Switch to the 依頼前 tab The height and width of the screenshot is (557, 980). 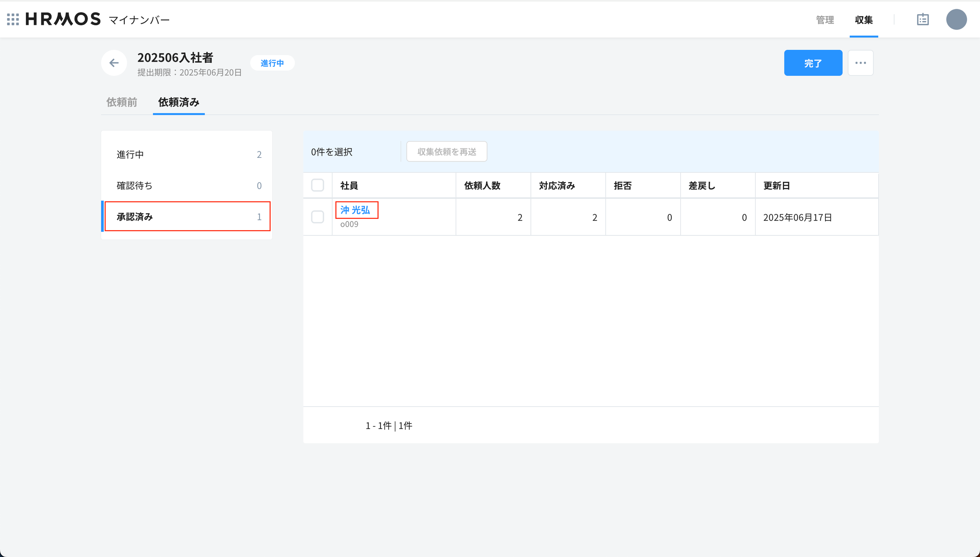(122, 102)
